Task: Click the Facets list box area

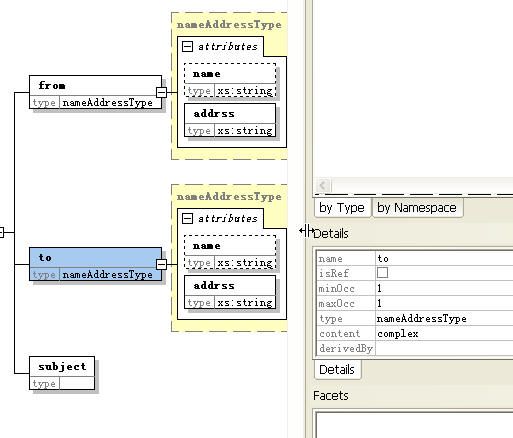Action: point(415,425)
